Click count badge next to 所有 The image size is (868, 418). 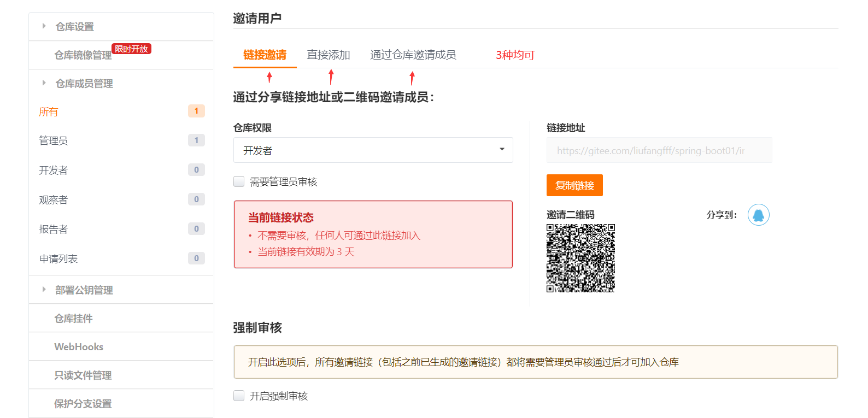point(197,111)
